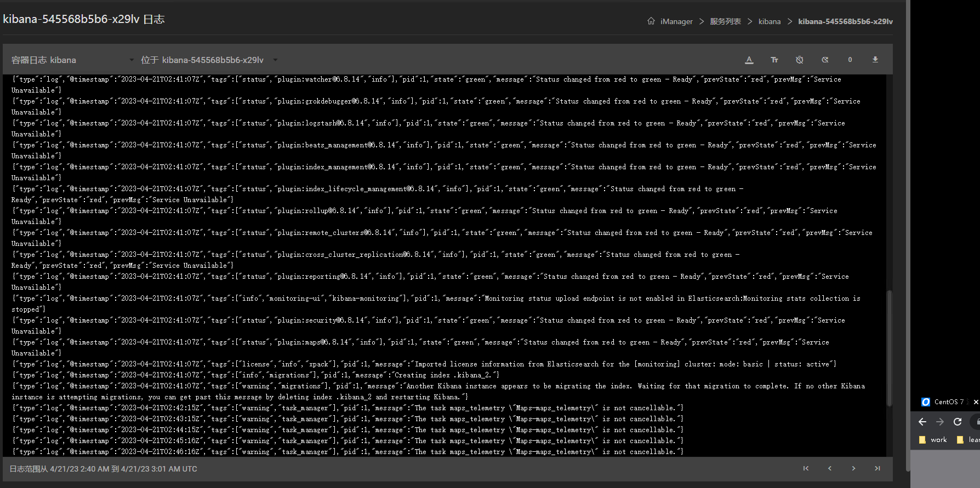Click the plugin:grokdebugger log entry
This screenshot has height=488, width=980.
[x=436, y=106]
